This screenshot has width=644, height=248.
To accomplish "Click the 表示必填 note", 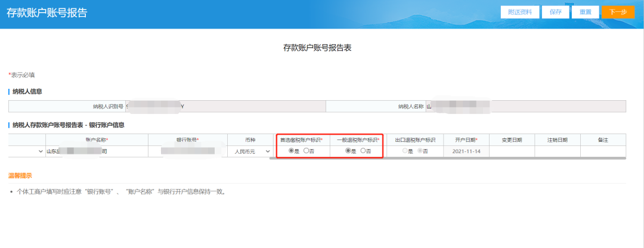I will (22, 75).
